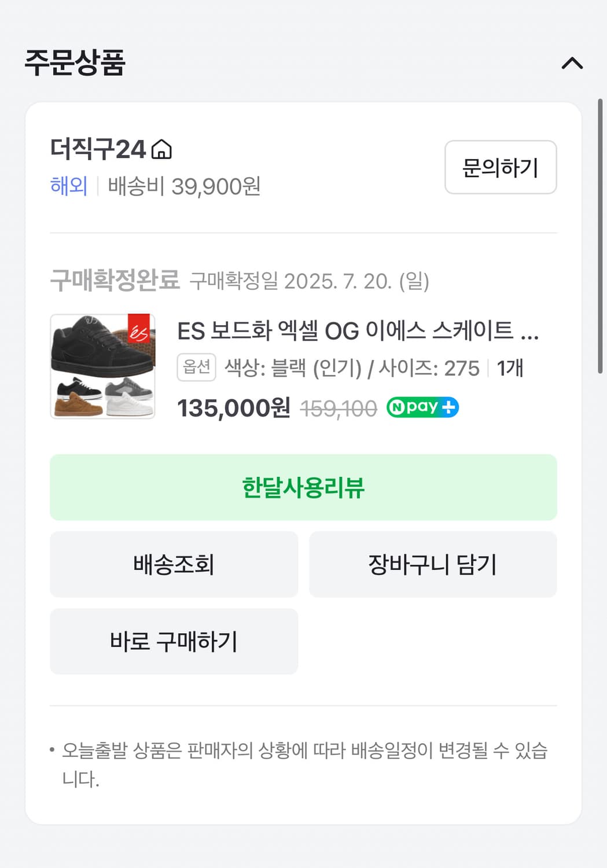Open the 더직구24 store name link
Image resolution: width=607 pixels, height=868 pixels.
point(98,149)
